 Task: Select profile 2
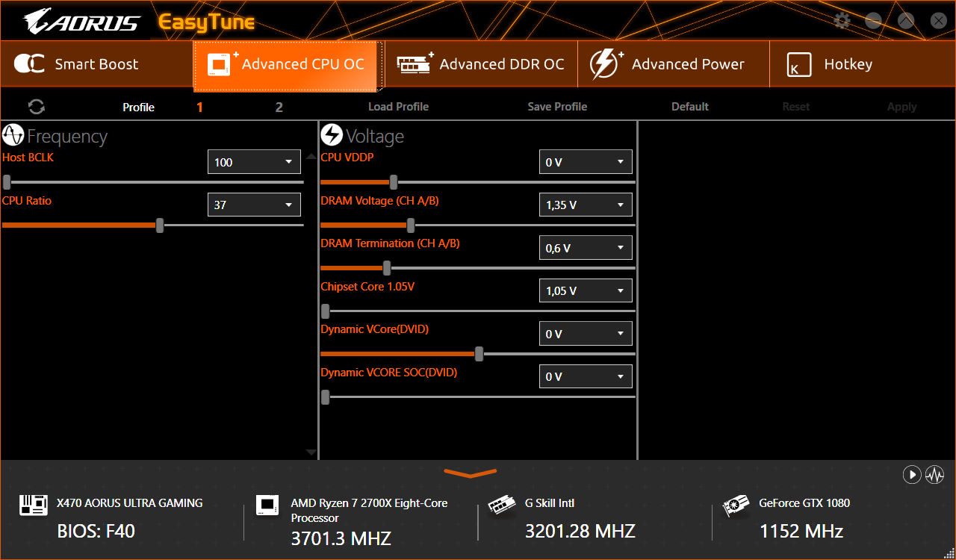coord(279,107)
